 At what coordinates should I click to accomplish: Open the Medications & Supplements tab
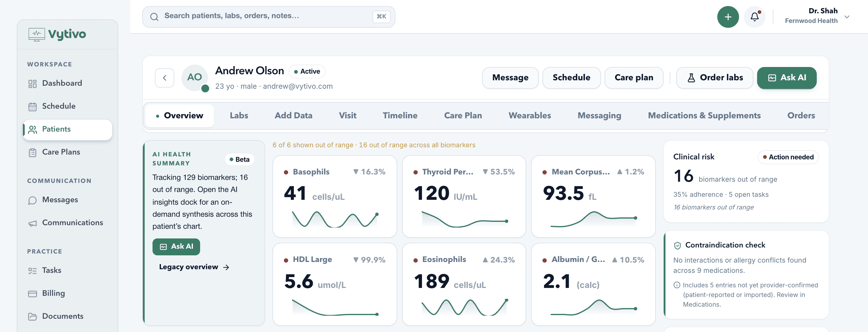704,116
